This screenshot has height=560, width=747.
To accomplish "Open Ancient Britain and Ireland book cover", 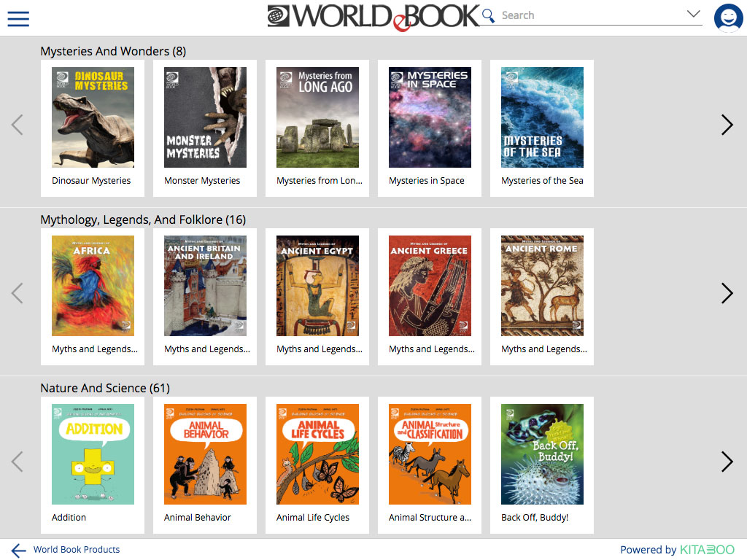I will click(205, 286).
